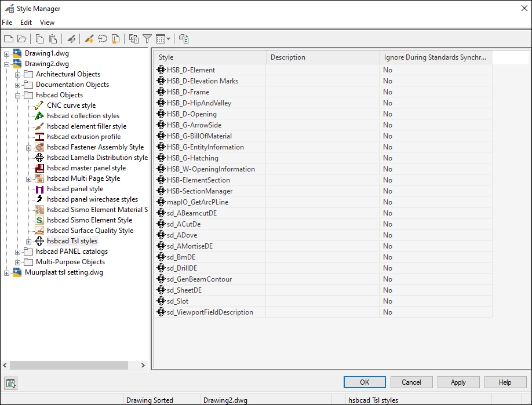Click the Apply button

coord(458,382)
